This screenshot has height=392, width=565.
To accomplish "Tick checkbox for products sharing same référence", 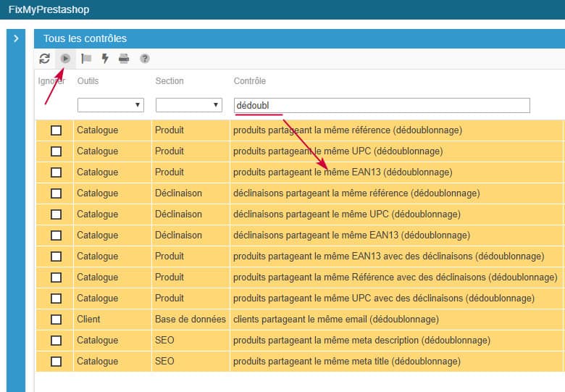I will pyautogui.click(x=56, y=130).
